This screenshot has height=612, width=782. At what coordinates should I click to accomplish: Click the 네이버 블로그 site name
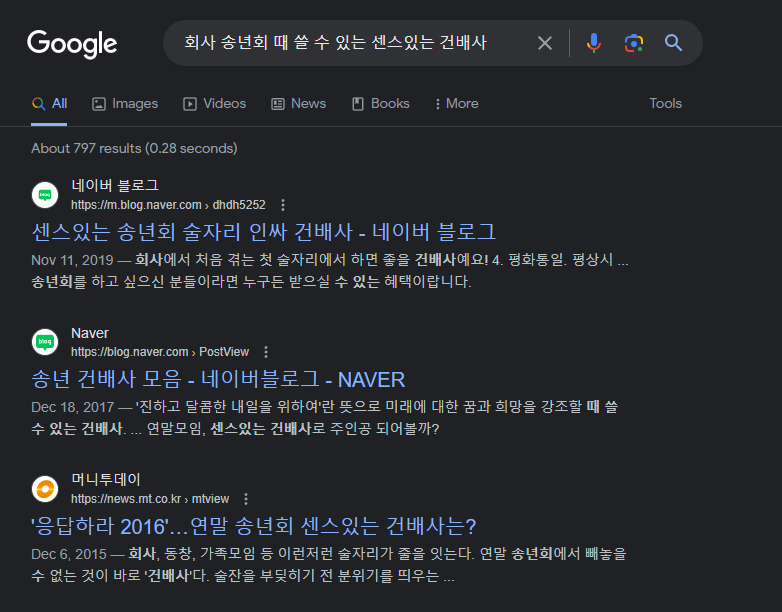click(x=115, y=186)
